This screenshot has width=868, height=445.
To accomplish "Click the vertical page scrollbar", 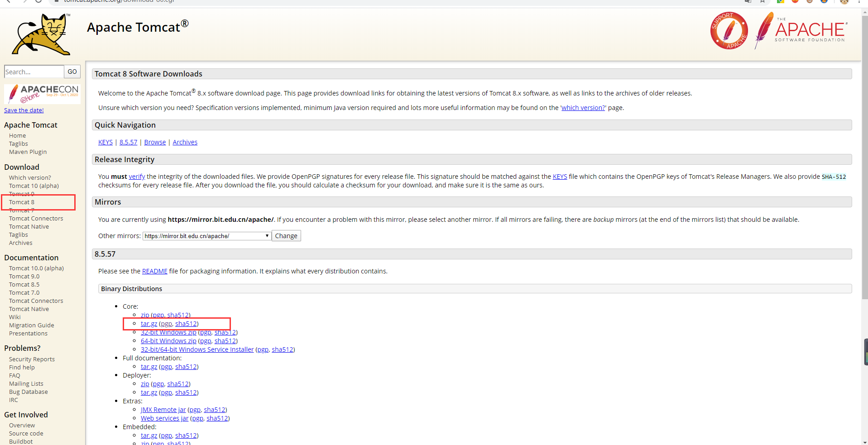I will point(864,158).
